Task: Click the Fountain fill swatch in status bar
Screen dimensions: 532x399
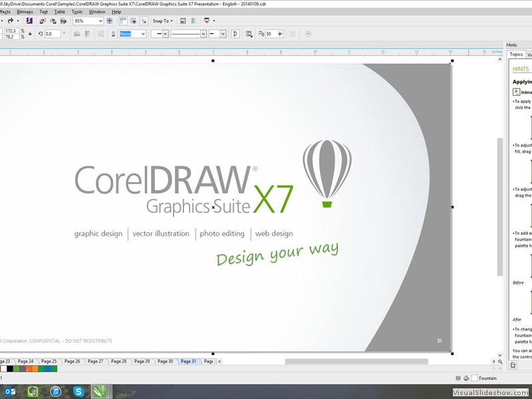Action: point(475,378)
